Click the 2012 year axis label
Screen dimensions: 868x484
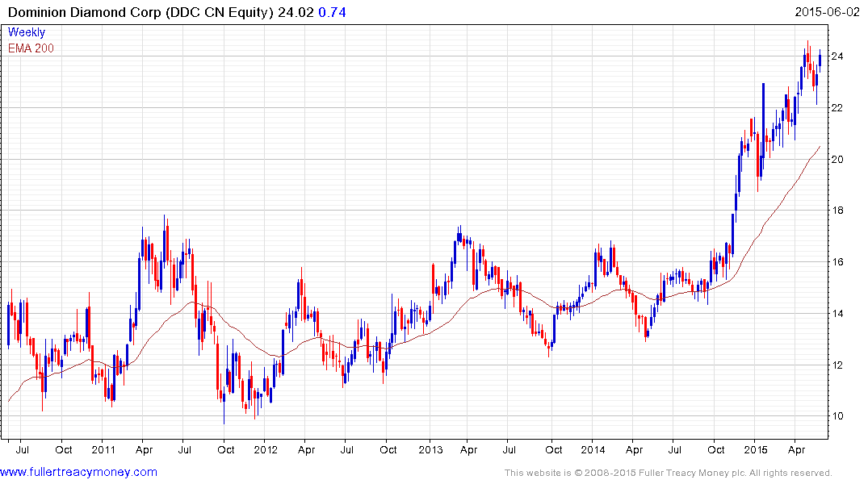pos(265,449)
